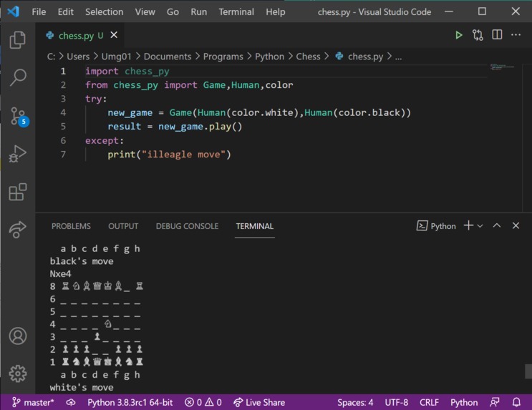Publish changes via cloud sync icon

click(x=71, y=403)
